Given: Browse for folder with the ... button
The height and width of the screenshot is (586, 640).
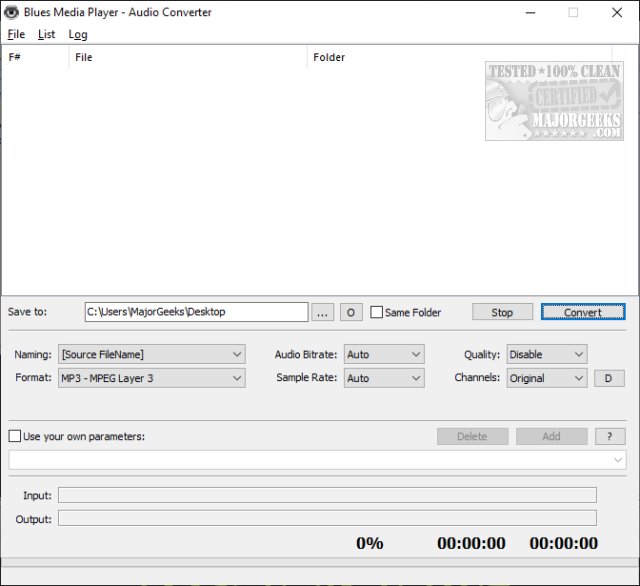Looking at the screenshot, I should pos(322,313).
